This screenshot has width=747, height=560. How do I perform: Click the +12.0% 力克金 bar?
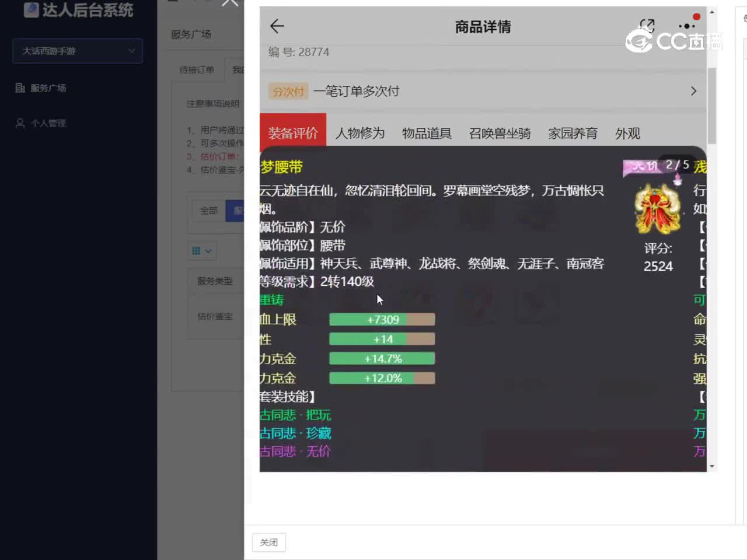(382, 379)
